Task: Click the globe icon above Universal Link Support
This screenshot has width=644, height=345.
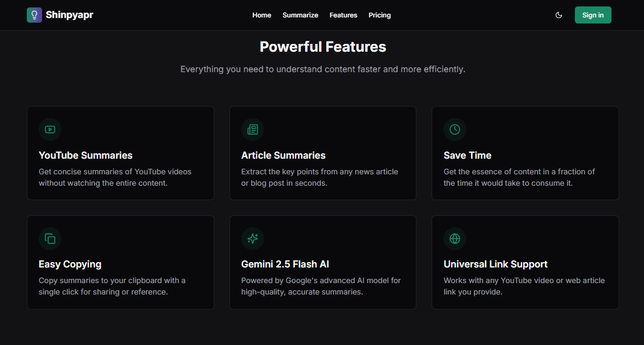Action: [x=455, y=239]
